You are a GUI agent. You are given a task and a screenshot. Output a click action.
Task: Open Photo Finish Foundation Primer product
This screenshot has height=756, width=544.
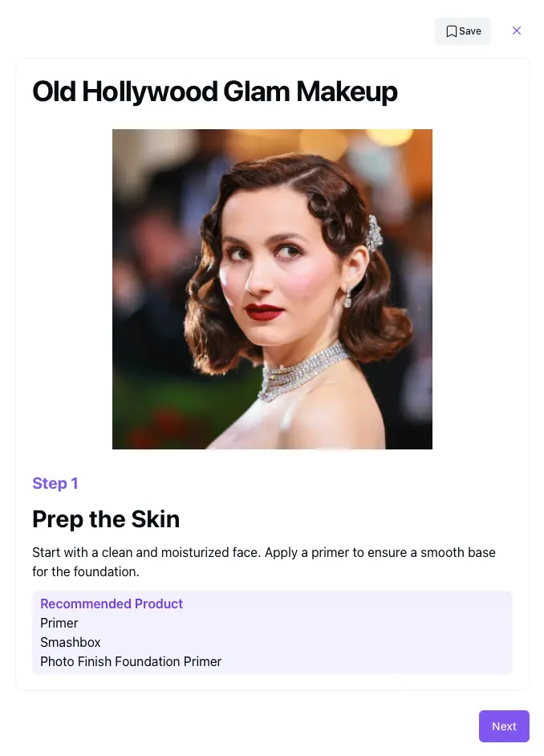pos(131,661)
